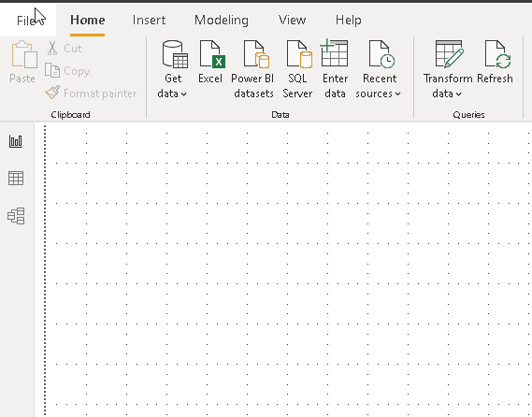This screenshot has width=532, height=417.
Task: Open the File menu
Action: (26, 21)
